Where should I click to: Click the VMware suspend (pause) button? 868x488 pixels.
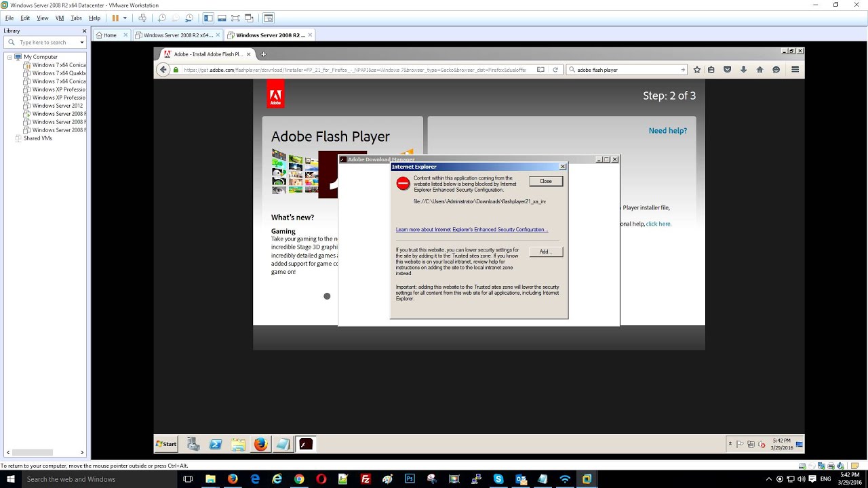click(115, 18)
